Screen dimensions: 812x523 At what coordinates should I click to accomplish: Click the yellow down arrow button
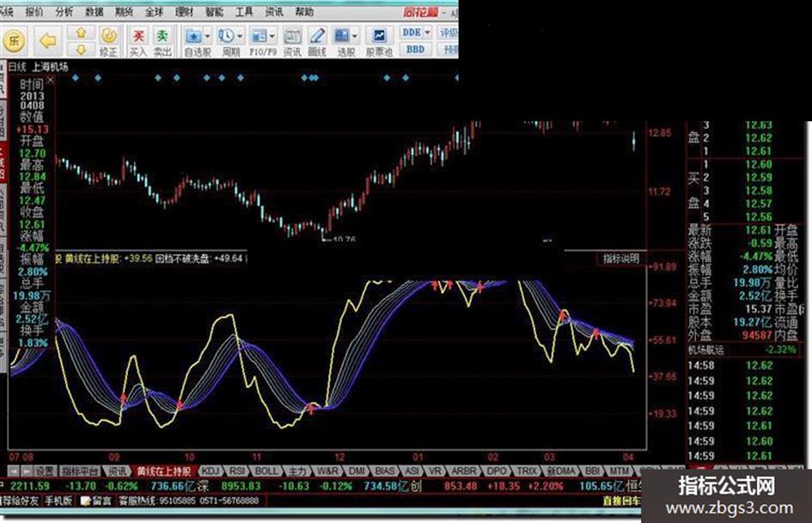pyautogui.click(x=82, y=49)
